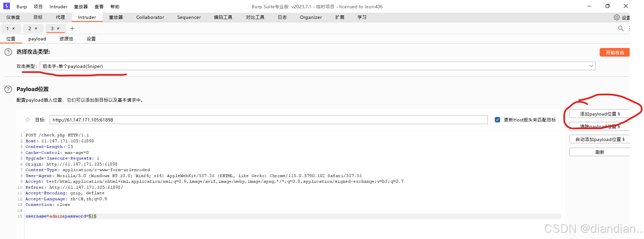The height and width of the screenshot is (239, 644).
Task: Click the Connection: close line
Action: pyautogui.click(x=48, y=205)
